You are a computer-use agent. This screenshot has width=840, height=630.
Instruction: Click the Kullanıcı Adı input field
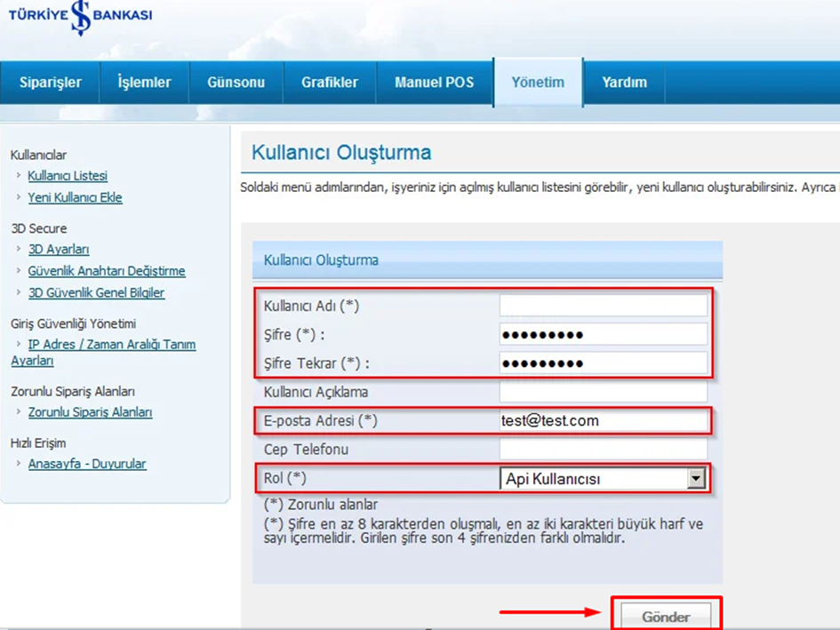point(604,305)
